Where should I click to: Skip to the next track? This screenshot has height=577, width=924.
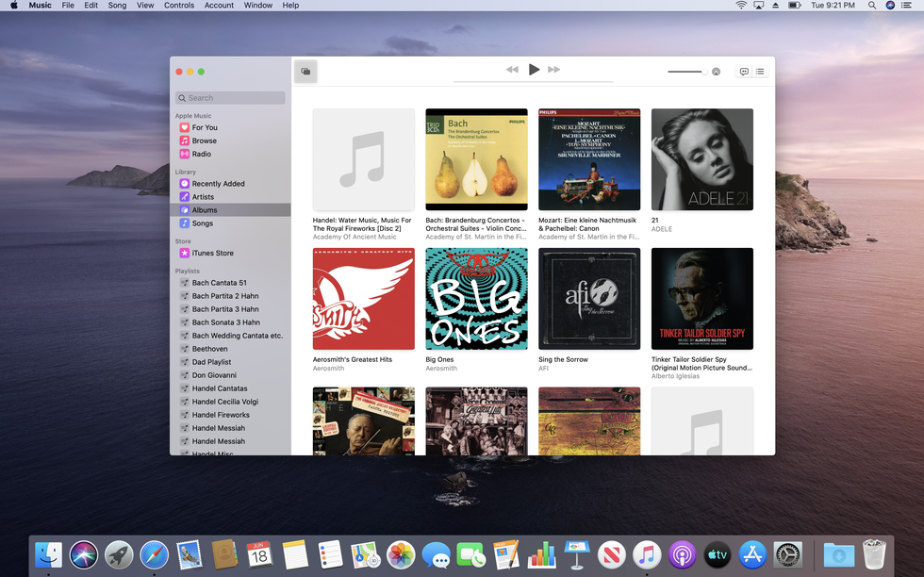tap(554, 70)
